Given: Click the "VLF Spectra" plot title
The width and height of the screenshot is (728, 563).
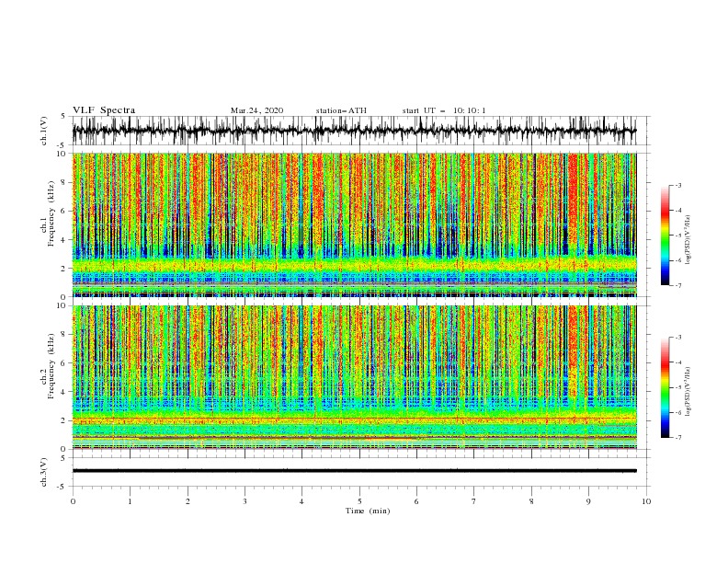Looking at the screenshot, I should pyautogui.click(x=104, y=110).
